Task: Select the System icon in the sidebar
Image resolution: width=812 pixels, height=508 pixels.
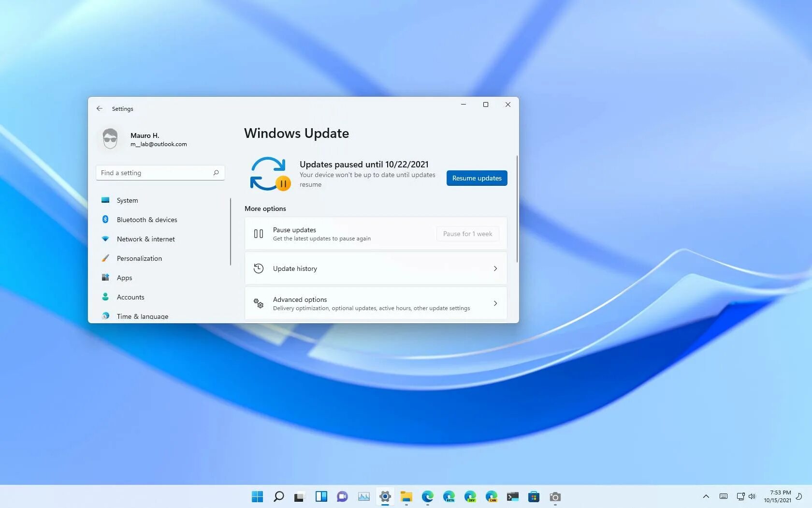Action: tap(106, 200)
